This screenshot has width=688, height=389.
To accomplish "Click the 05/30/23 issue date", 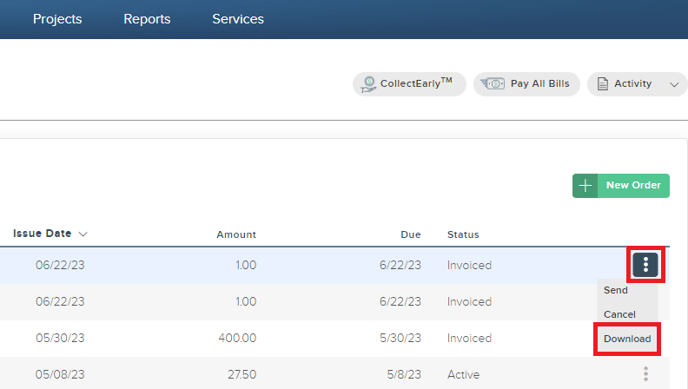I will click(x=60, y=338).
